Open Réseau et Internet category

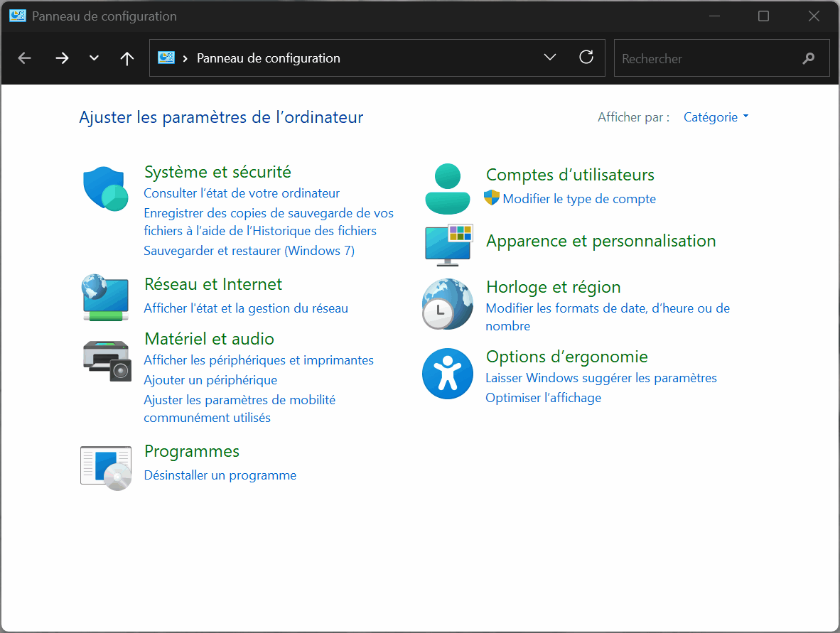(x=213, y=284)
